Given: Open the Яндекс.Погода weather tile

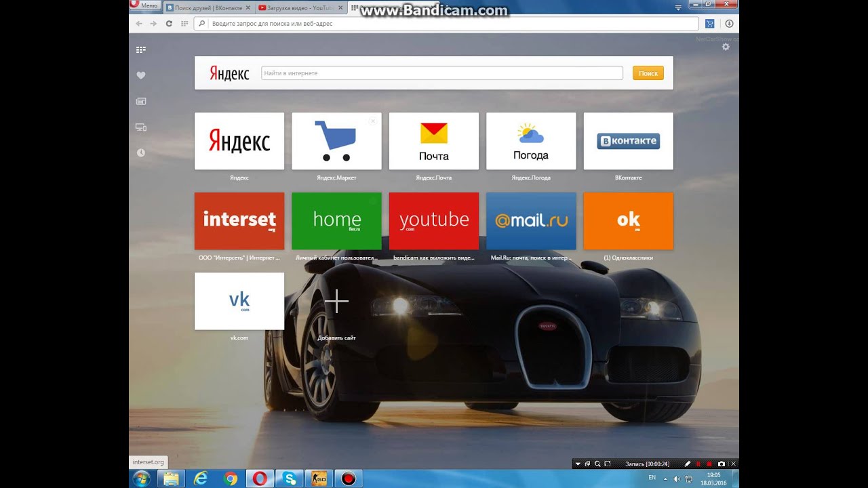Looking at the screenshot, I should (531, 141).
